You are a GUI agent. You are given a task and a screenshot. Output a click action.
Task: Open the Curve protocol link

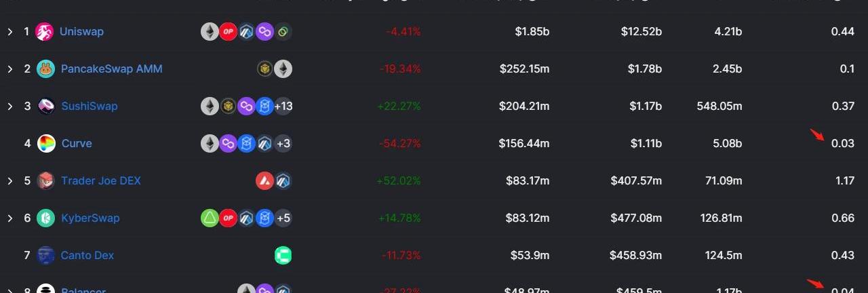pos(77,143)
